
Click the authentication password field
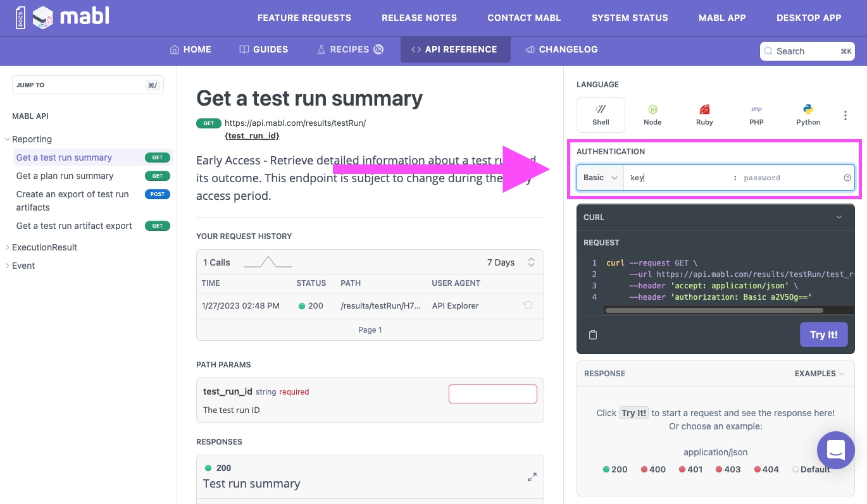pyautogui.click(x=789, y=178)
